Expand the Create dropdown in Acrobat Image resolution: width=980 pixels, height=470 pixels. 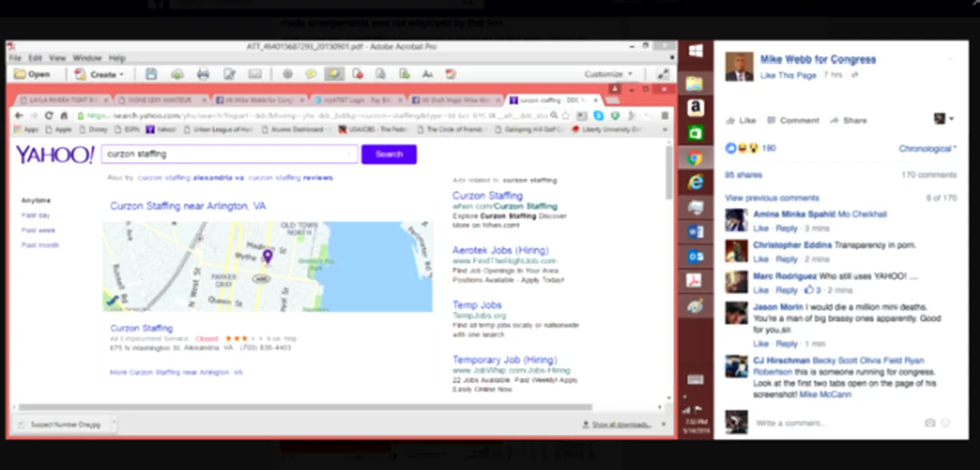(99, 74)
